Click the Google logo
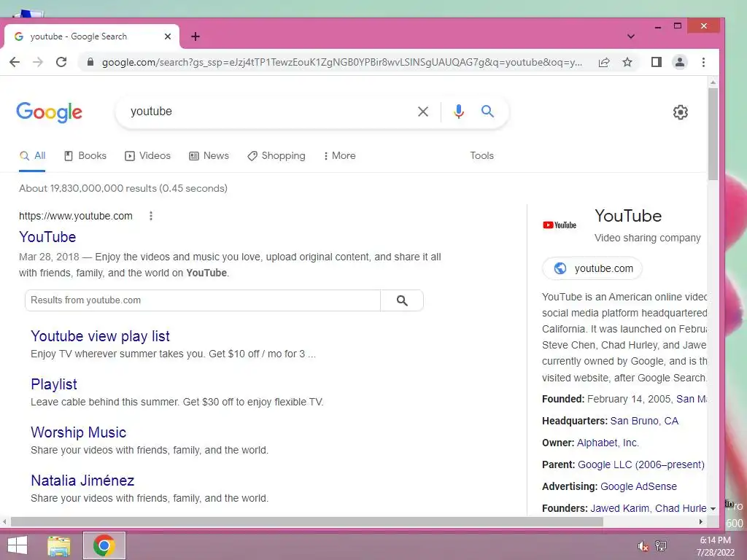747x560 pixels. point(49,112)
